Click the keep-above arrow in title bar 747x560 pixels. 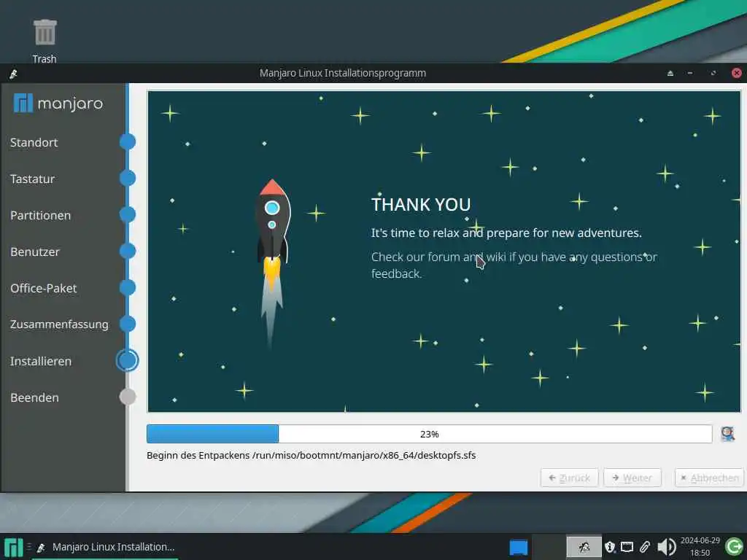point(670,74)
